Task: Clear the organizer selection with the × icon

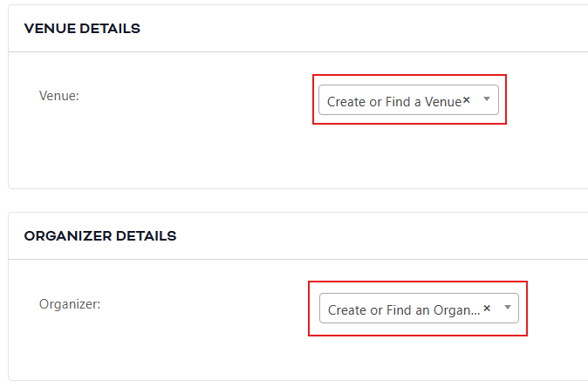Action: pyautogui.click(x=487, y=308)
